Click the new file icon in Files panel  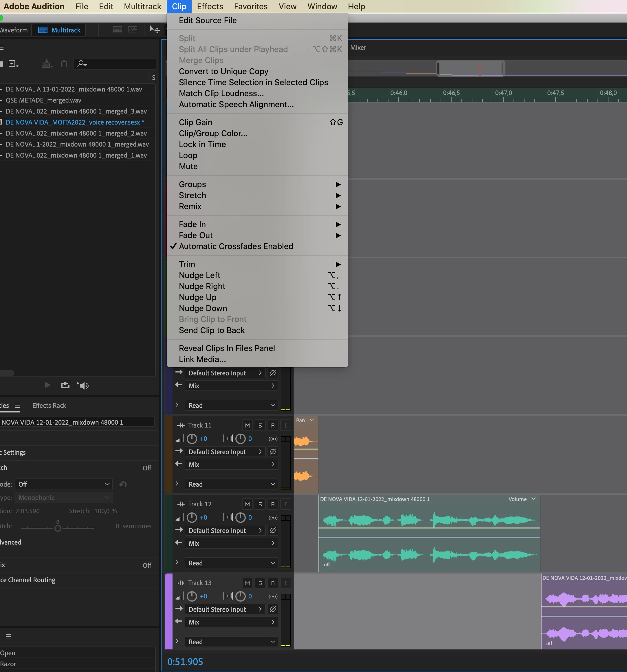pos(12,63)
